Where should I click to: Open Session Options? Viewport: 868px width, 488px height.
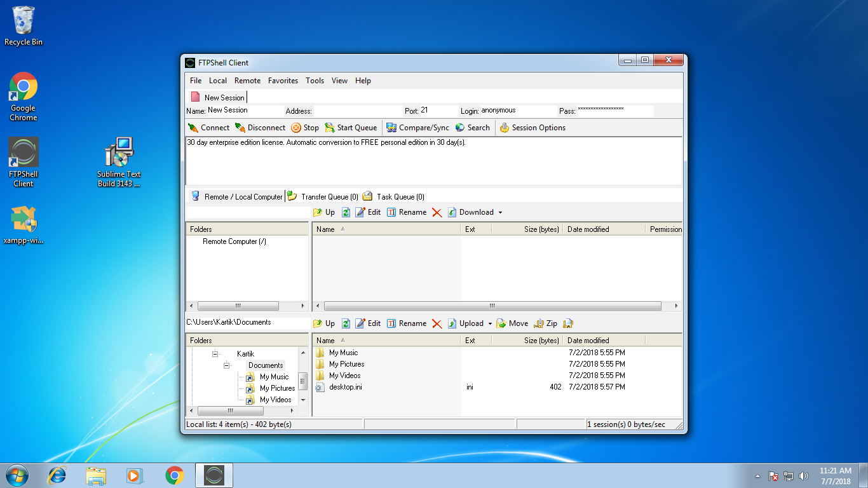pos(532,128)
